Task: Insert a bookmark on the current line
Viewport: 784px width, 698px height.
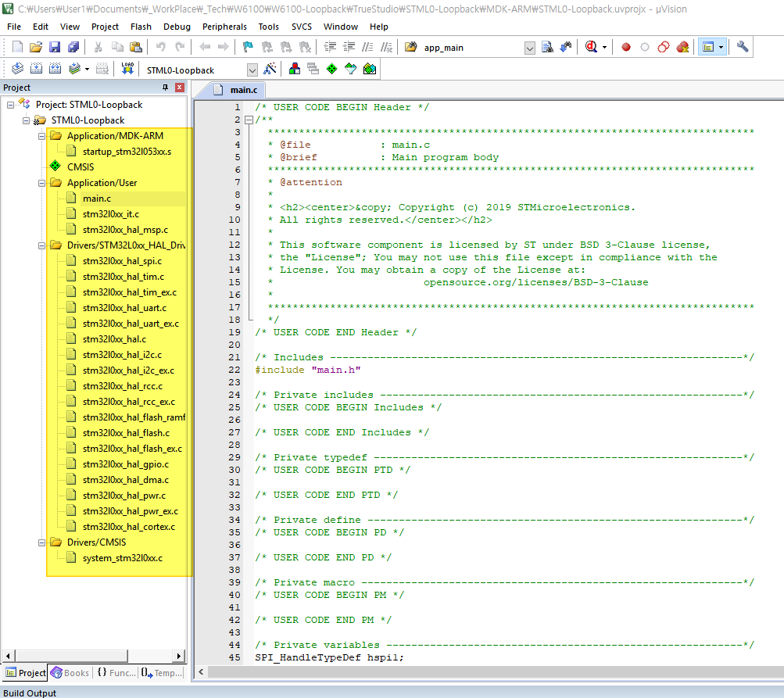Action: (x=248, y=47)
